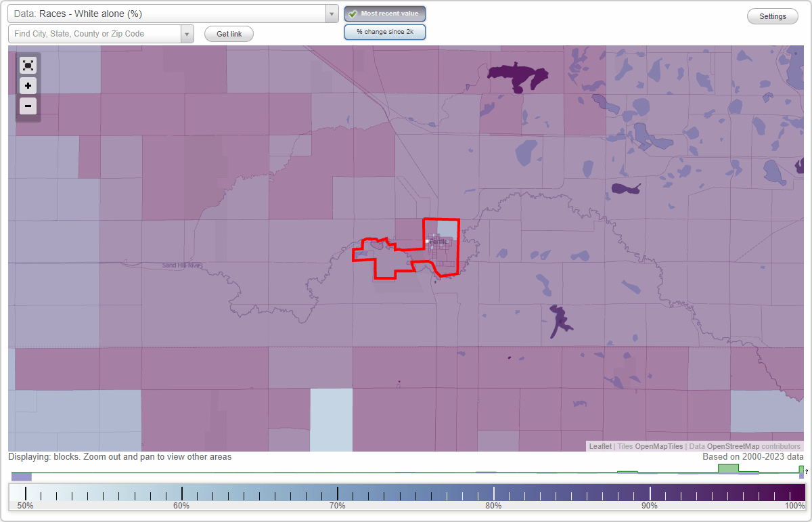The image size is (812, 522).
Task: Click the checkmark icon on Most recent value
Action: coord(352,14)
